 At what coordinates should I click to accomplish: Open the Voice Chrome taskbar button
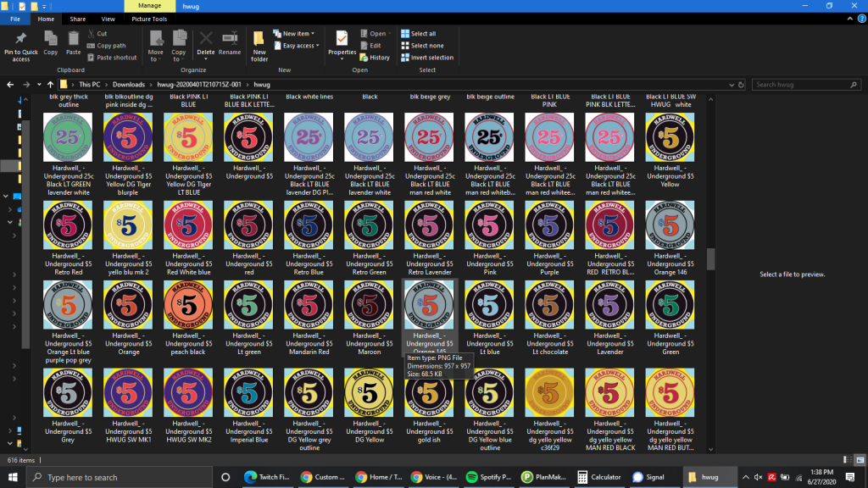coord(434,477)
